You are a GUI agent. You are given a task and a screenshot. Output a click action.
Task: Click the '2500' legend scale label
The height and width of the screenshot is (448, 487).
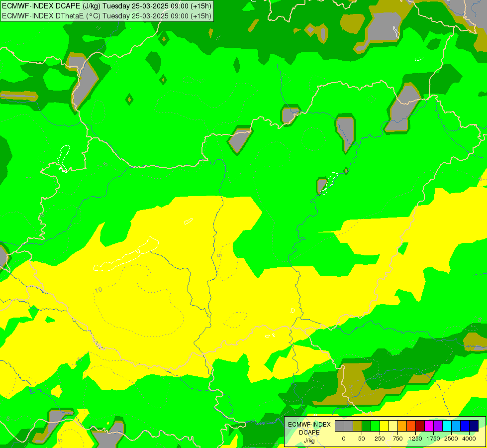451,439
